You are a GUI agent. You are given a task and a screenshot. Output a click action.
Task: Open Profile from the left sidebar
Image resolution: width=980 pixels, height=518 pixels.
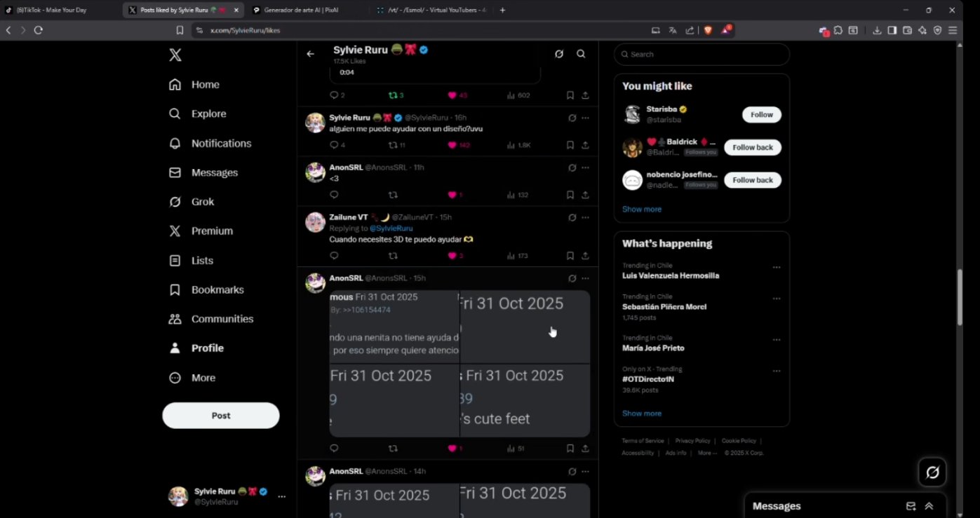(x=196, y=348)
